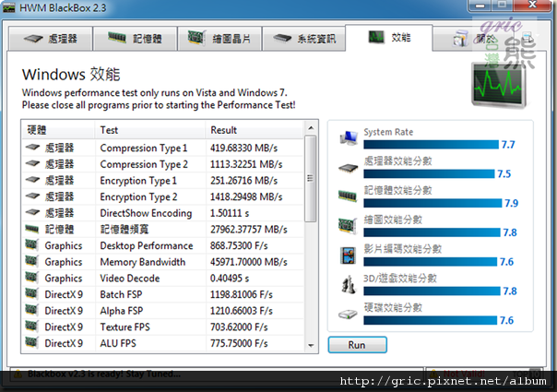Image resolution: width=557 pixels, height=392 pixels.
Task: Select the Compression Type 1 test name
Action: pos(144,148)
